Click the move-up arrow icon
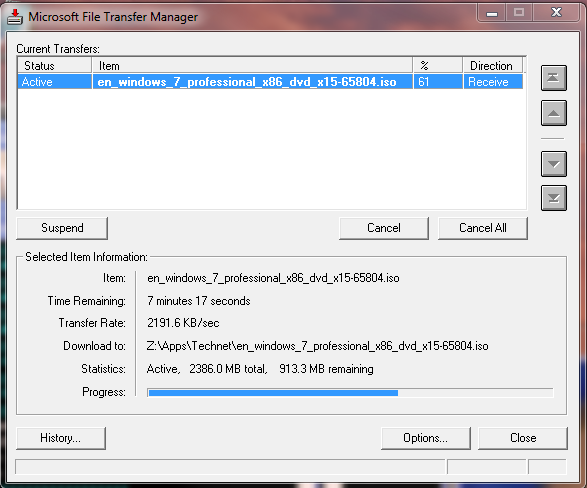The height and width of the screenshot is (488, 587). pos(554,113)
